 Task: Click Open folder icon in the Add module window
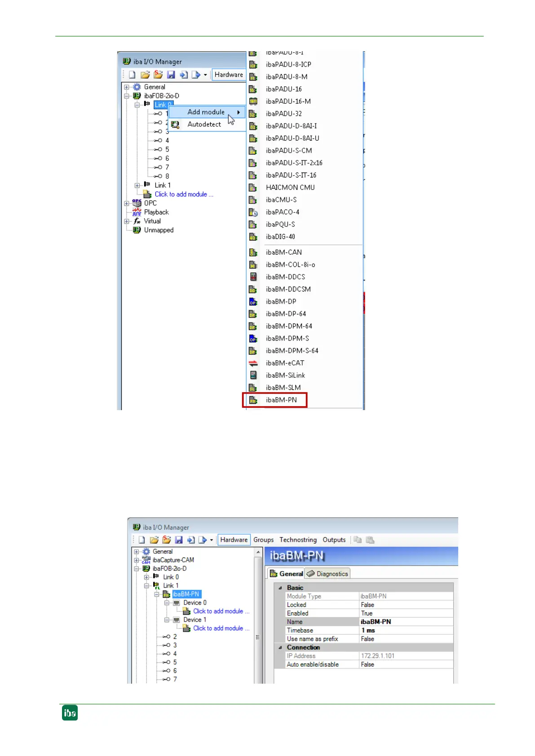pyautogui.click(x=145, y=75)
